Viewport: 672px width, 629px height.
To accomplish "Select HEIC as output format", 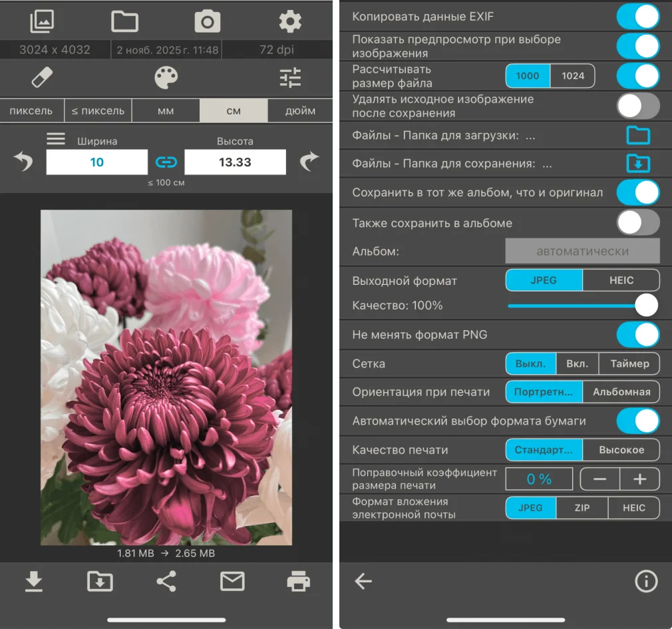I will [x=621, y=280].
